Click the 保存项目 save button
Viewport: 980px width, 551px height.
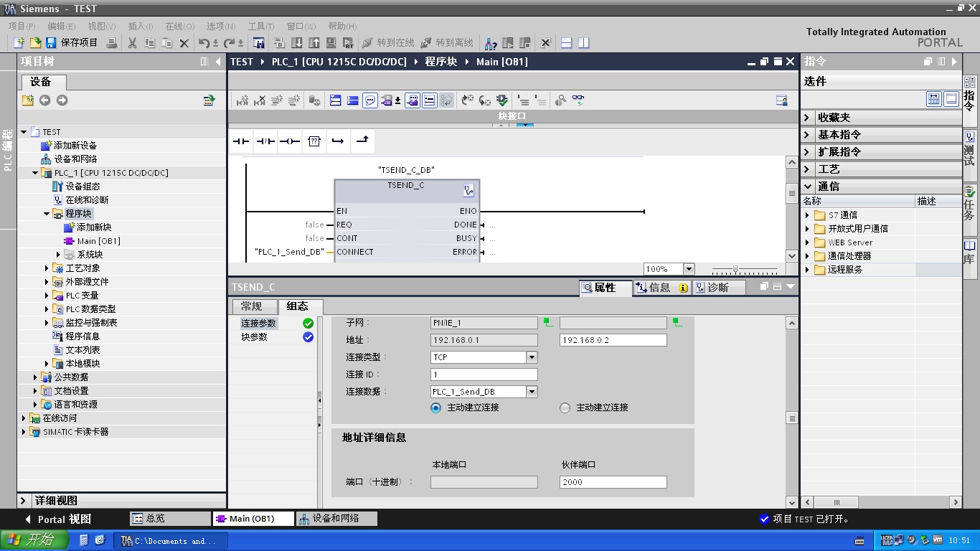(72, 43)
